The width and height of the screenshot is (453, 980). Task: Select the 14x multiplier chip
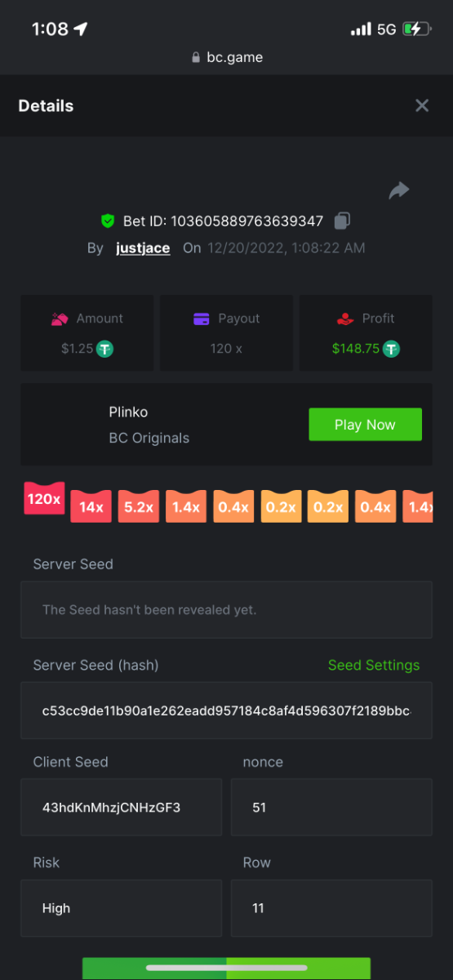(91, 506)
